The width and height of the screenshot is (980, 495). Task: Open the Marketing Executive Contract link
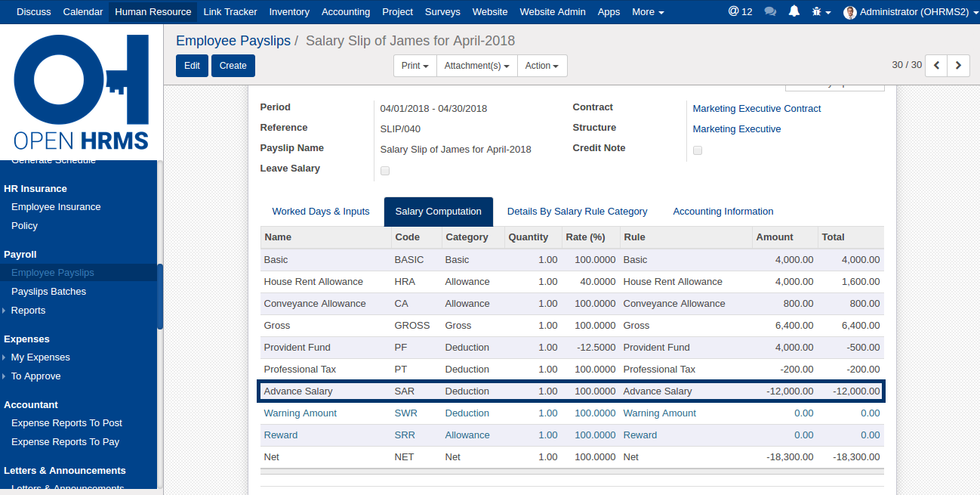(x=757, y=109)
